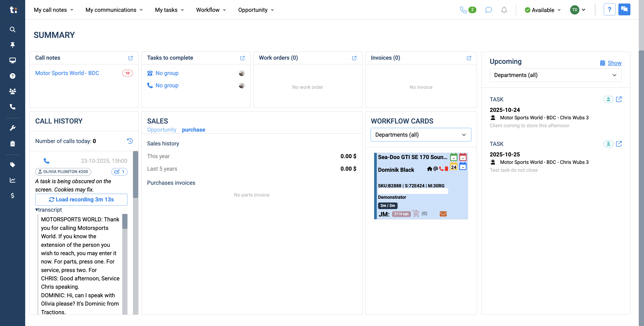Open the Upcoming Departments (all) dropdown

point(555,75)
